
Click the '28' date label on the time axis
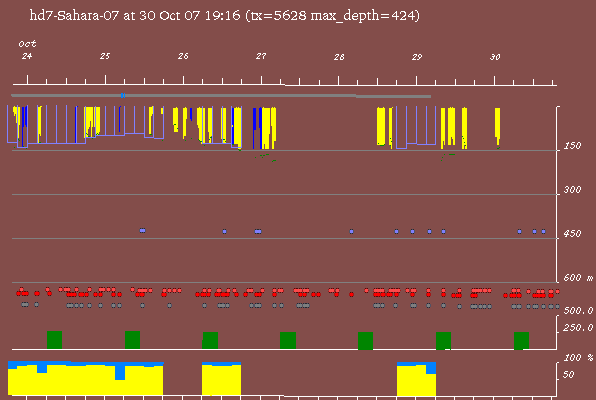click(x=339, y=57)
